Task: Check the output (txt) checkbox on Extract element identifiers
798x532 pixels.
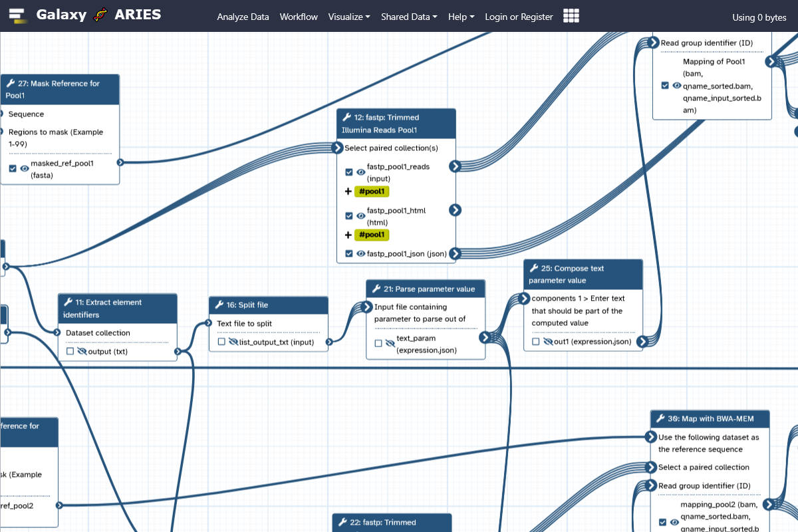Action: 69,351
